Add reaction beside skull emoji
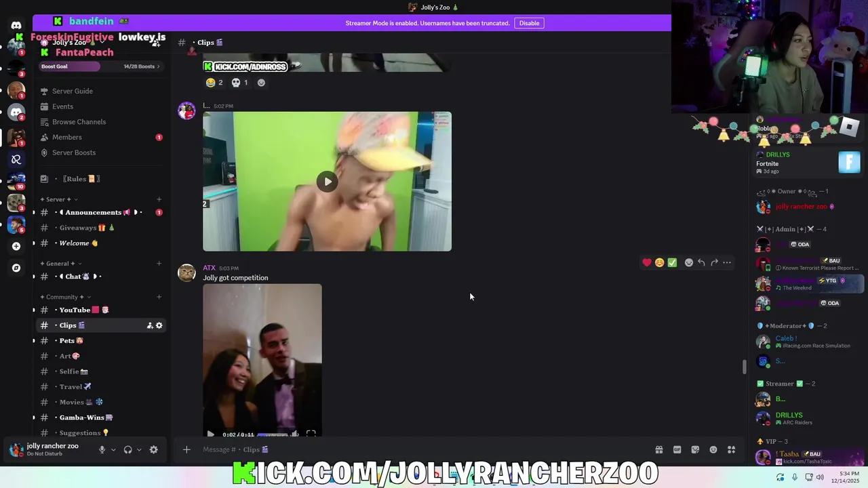This screenshot has height=488, width=868. (x=261, y=83)
